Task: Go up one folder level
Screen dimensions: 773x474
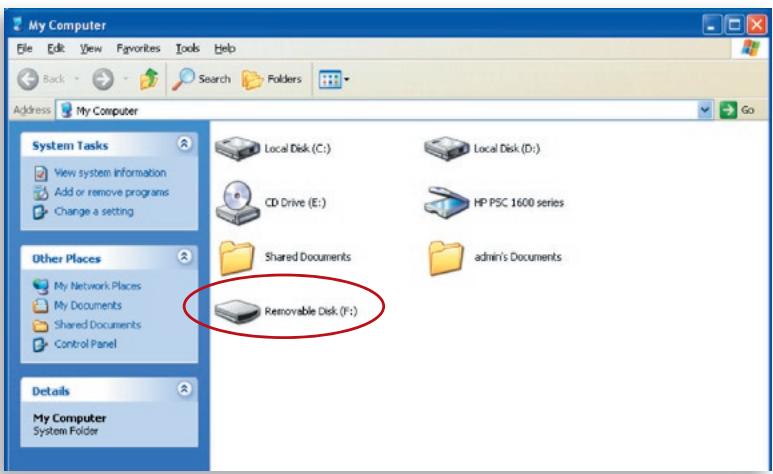Action: 149,79
